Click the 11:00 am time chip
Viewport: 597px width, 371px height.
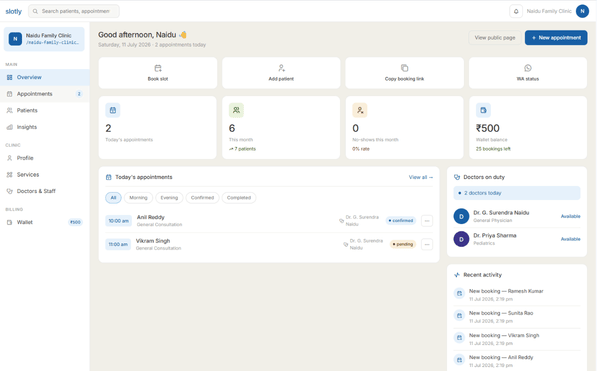tap(118, 245)
